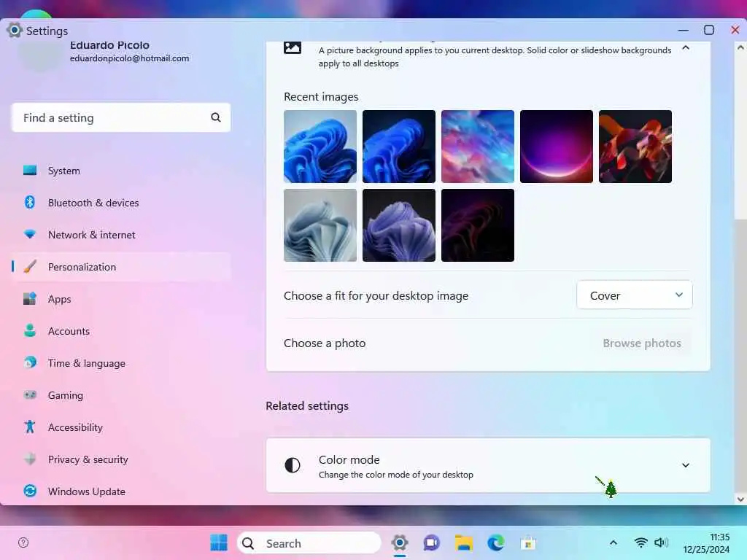Click the Apps icon in sidebar
This screenshot has width=747, height=560.
click(29, 298)
